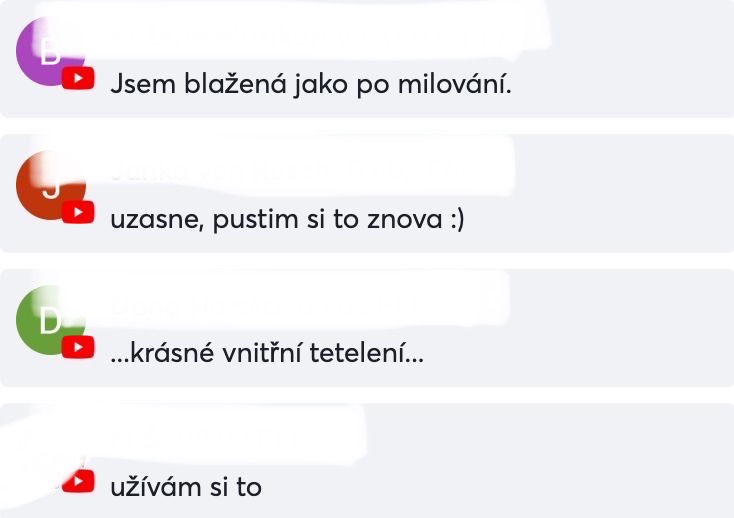Open the green D user avatar
This screenshot has width=734, height=518.
click(51, 320)
